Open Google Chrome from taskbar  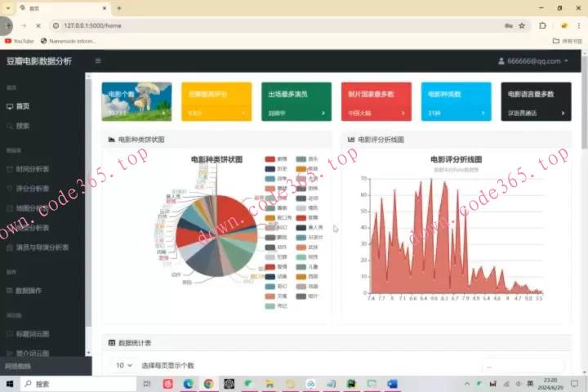[208, 384]
